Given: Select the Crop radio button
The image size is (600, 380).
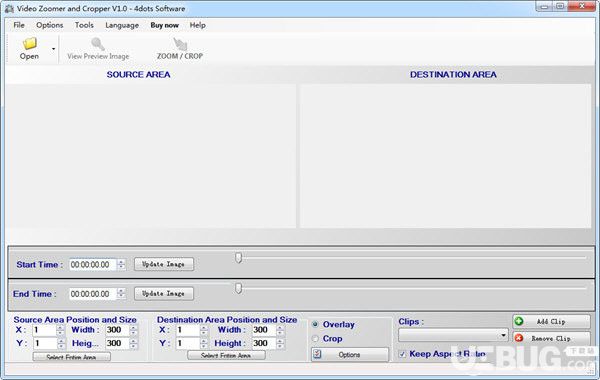Looking at the screenshot, I should coord(315,339).
